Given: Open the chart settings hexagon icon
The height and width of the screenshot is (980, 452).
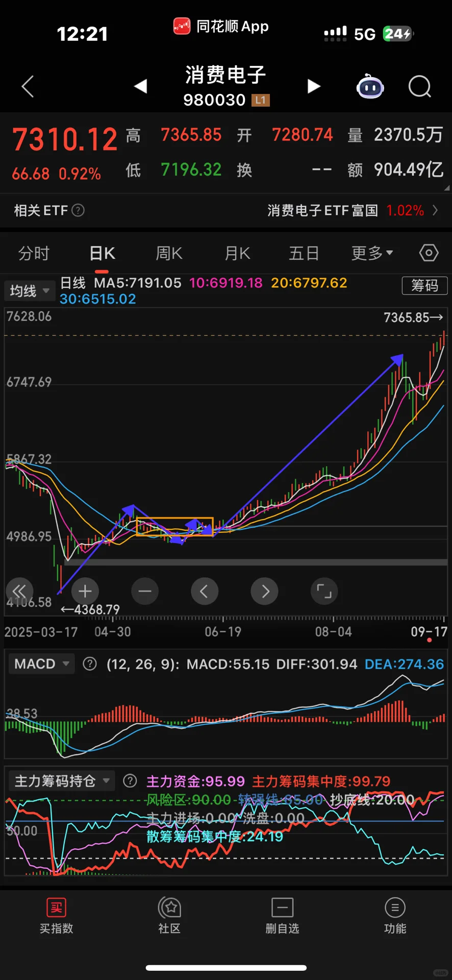Looking at the screenshot, I should (429, 253).
